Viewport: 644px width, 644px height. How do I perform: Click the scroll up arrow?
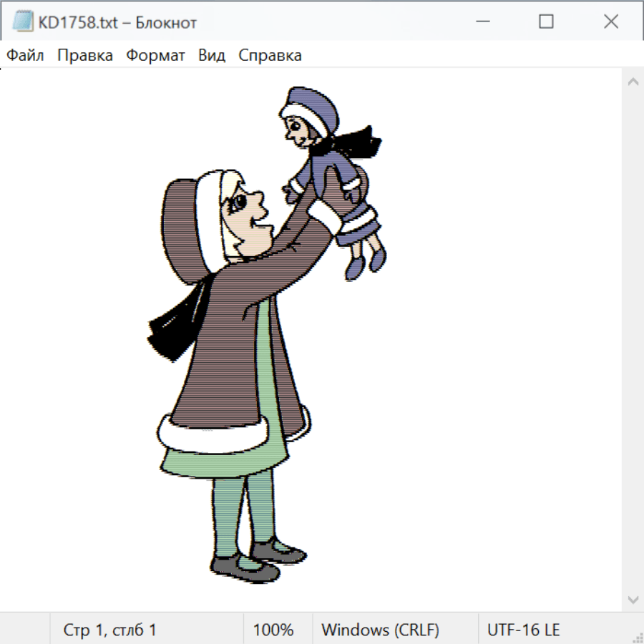coord(633,82)
